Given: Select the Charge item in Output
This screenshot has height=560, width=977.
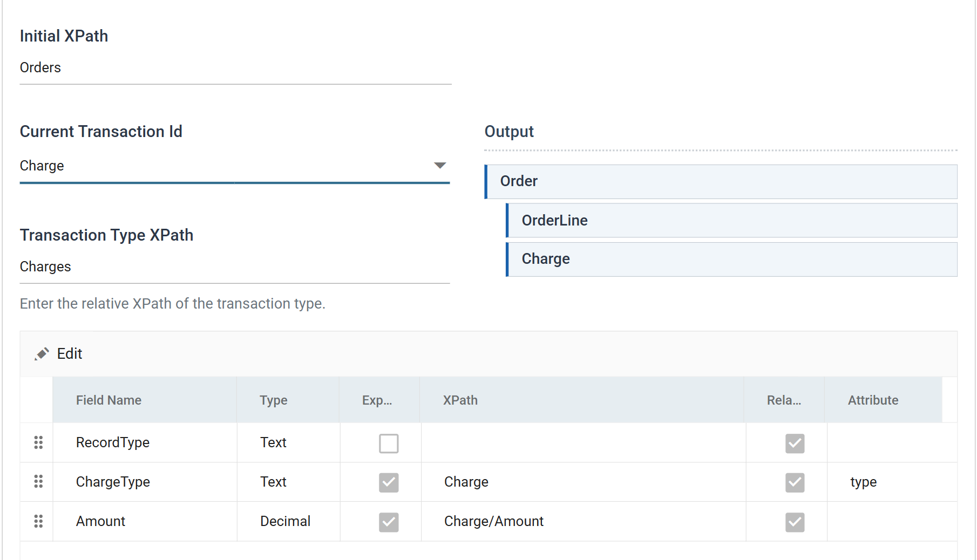Looking at the screenshot, I should tap(732, 259).
